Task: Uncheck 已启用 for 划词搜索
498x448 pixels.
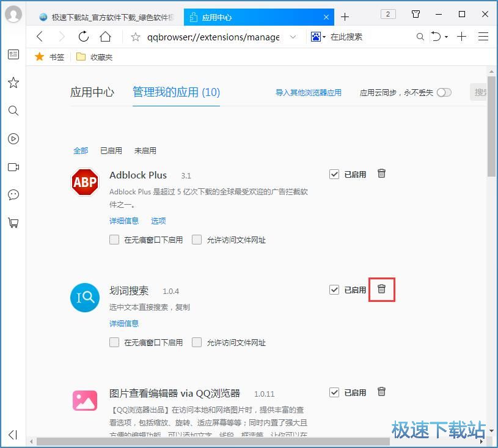Action: coord(334,290)
